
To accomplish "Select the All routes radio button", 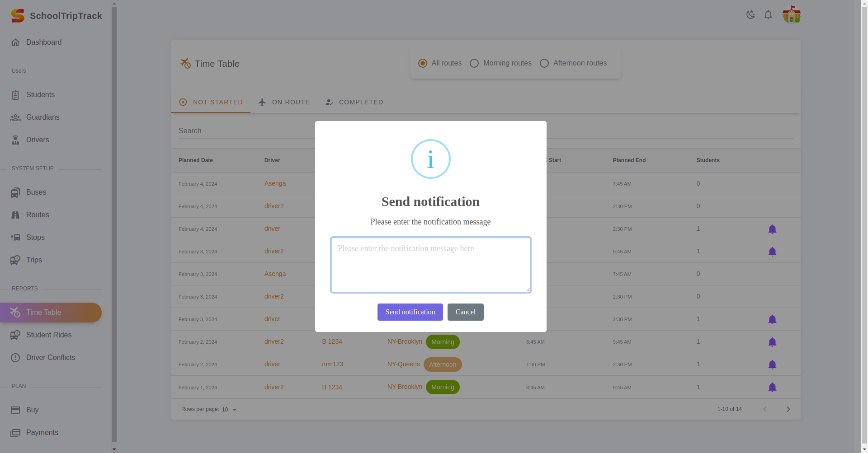I will (x=423, y=63).
